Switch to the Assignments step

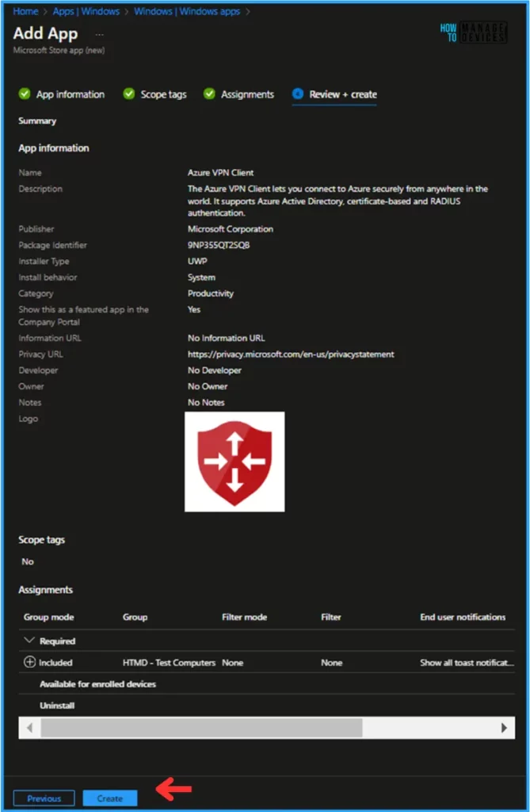coord(247,94)
